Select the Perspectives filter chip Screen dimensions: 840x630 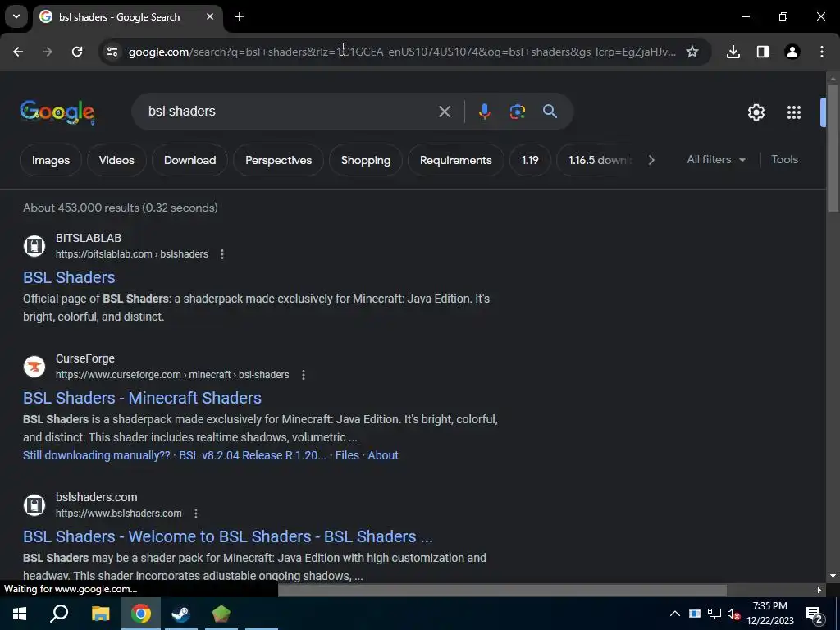pos(279,160)
